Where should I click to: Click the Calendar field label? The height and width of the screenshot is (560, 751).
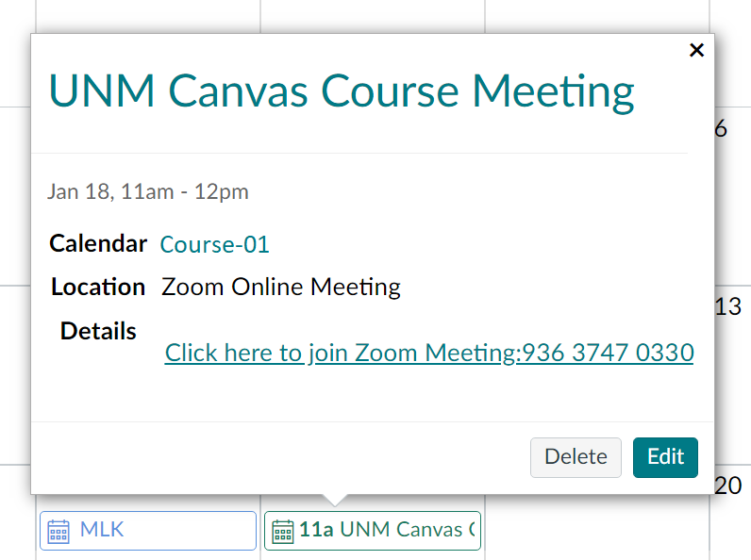pyautogui.click(x=98, y=243)
